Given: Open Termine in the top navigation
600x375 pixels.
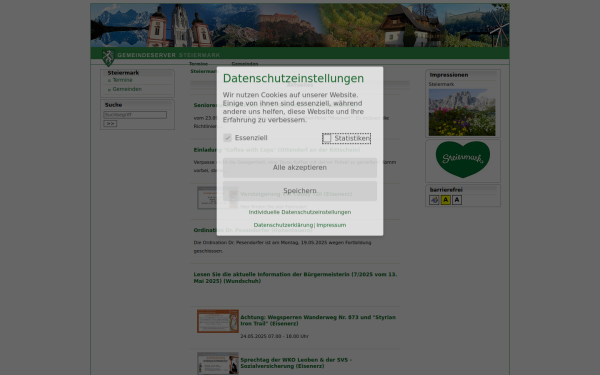Looking at the screenshot, I should tap(198, 64).
